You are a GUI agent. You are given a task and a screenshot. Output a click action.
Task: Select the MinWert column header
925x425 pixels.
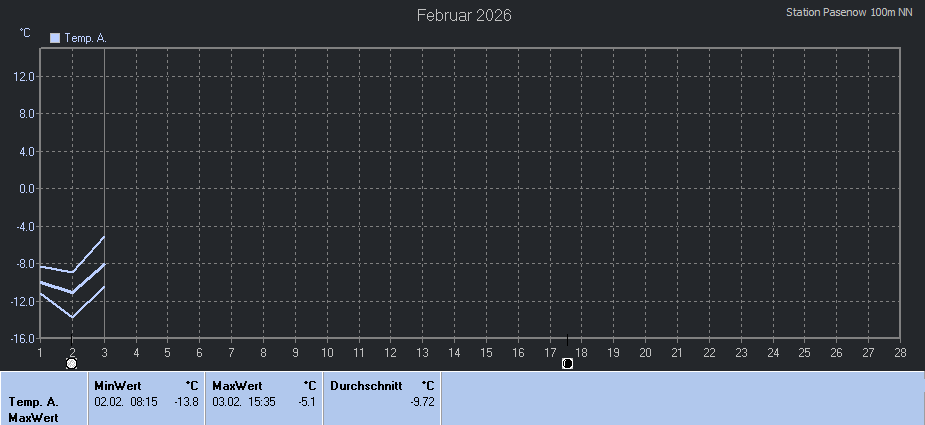(118, 385)
